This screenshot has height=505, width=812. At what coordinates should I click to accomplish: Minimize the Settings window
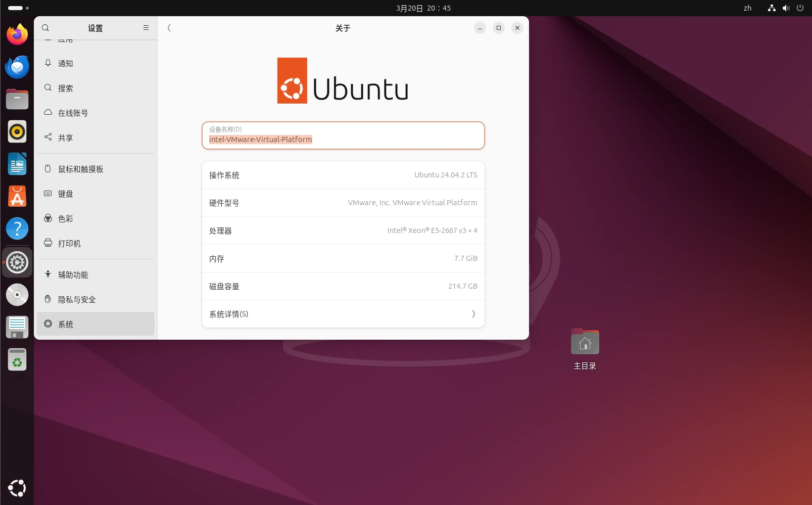pos(480,28)
